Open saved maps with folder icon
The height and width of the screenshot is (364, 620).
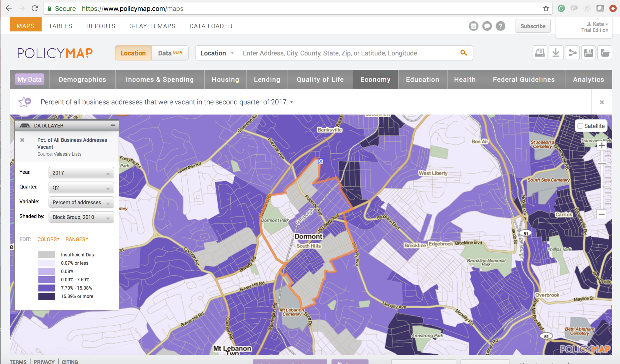point(605,53)
